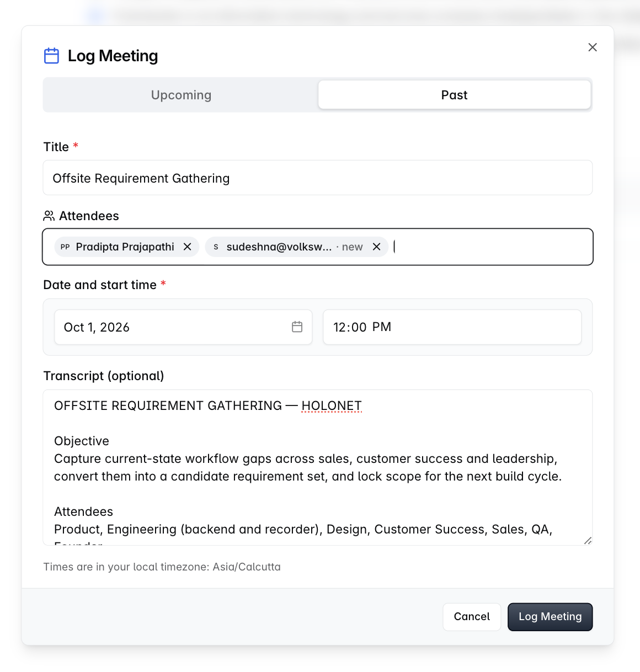Click the Objective heading in transcript

pyautogui.click(x=82, y=441)
